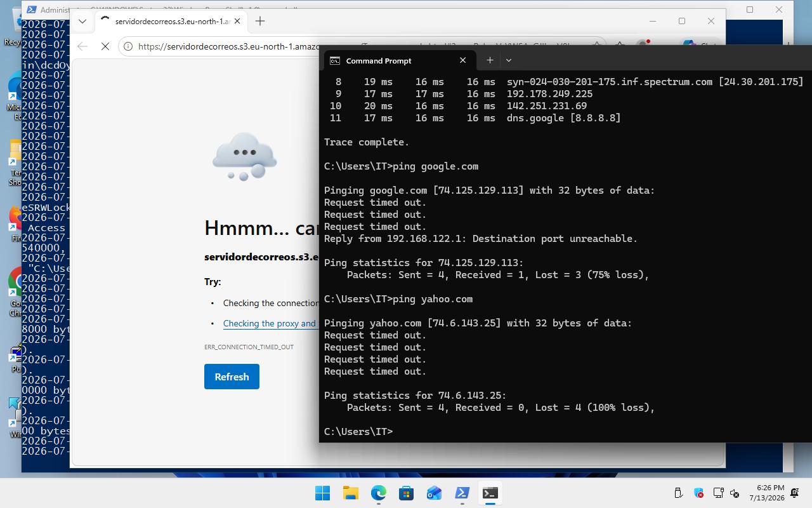Open Microsoft Store from the taskbar
Image resolution: width=812 pixels, height=508 pixels.
[407, 493]
